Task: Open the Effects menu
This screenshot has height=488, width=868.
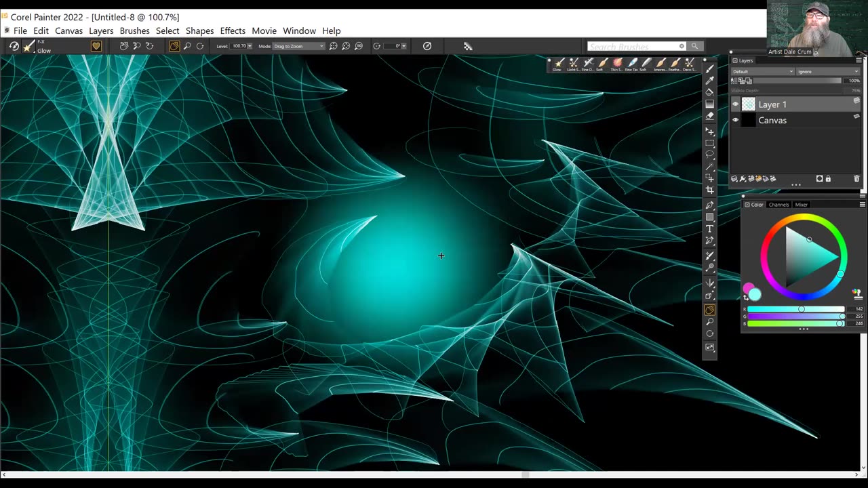Action: click(x=233, y=30)
